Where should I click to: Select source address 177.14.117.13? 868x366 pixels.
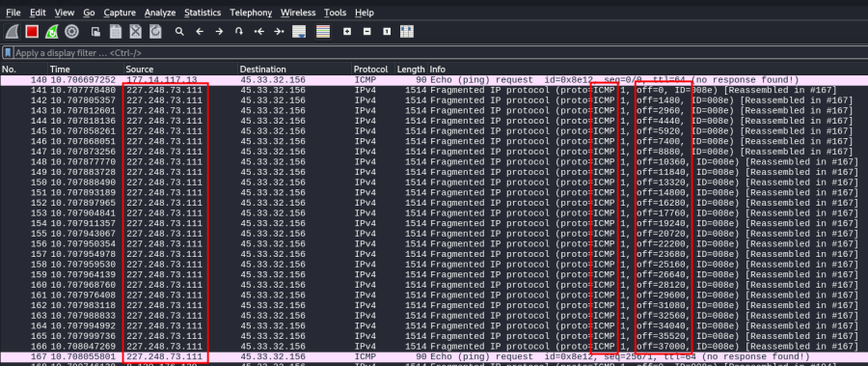(x=162, y=80)
